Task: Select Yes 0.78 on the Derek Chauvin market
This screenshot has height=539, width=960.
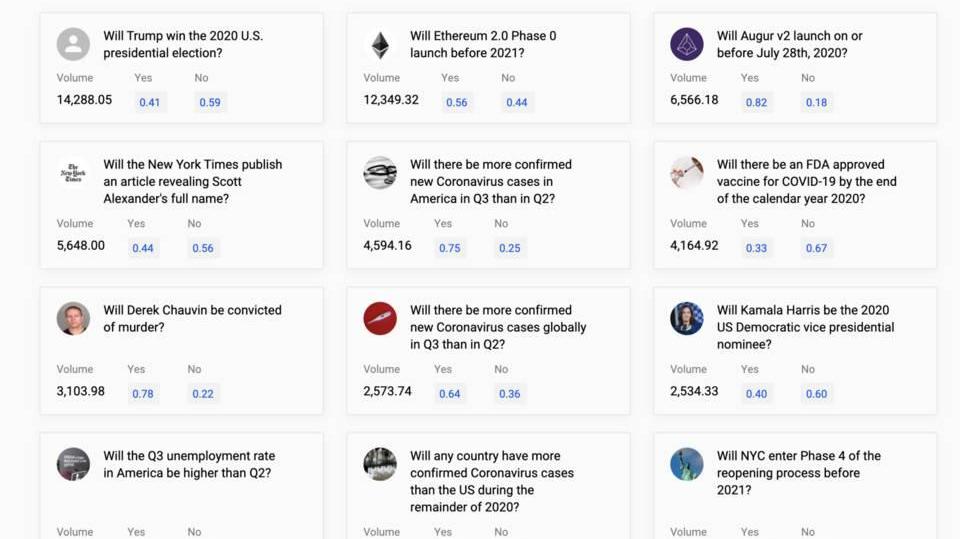Action: pyautogui.click(x=143, y=394)
